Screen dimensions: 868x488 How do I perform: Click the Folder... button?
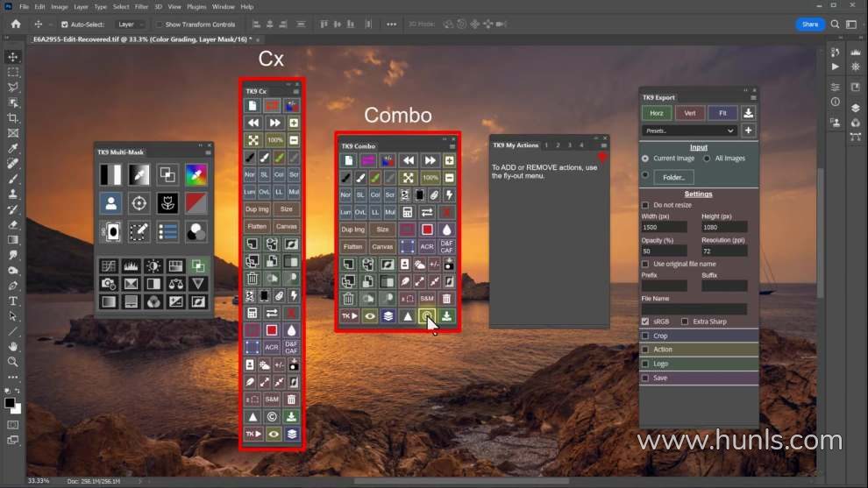point(673,178)
